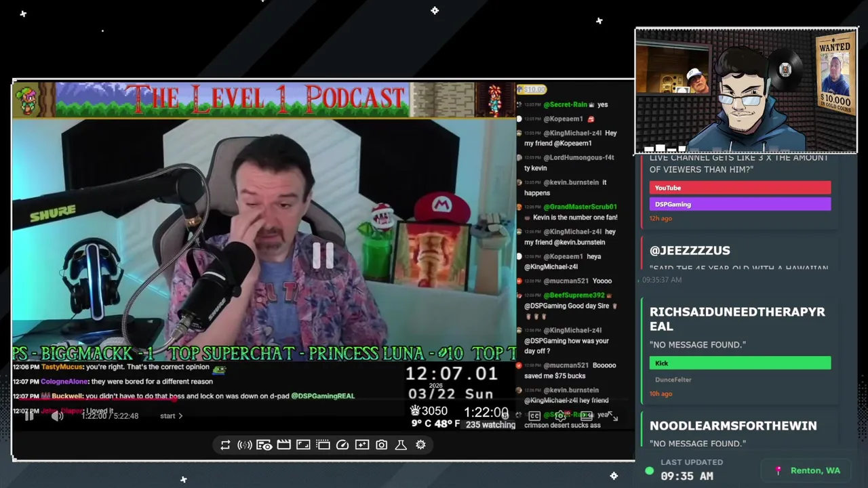Click the pink map pin icon
Screen dimensions: 868x488
click(778, 470)
